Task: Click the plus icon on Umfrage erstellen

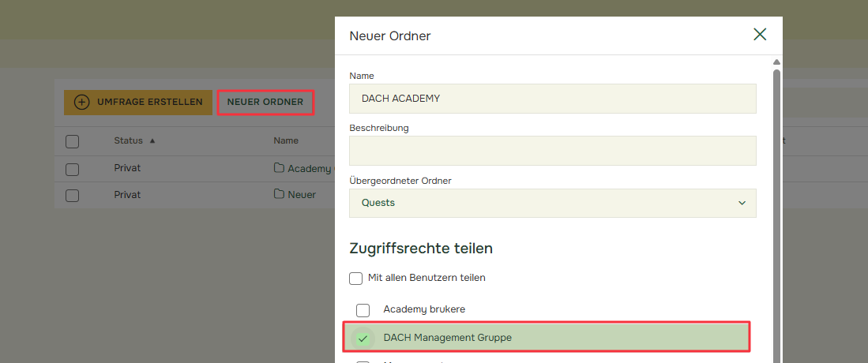Action: (81, 102)
